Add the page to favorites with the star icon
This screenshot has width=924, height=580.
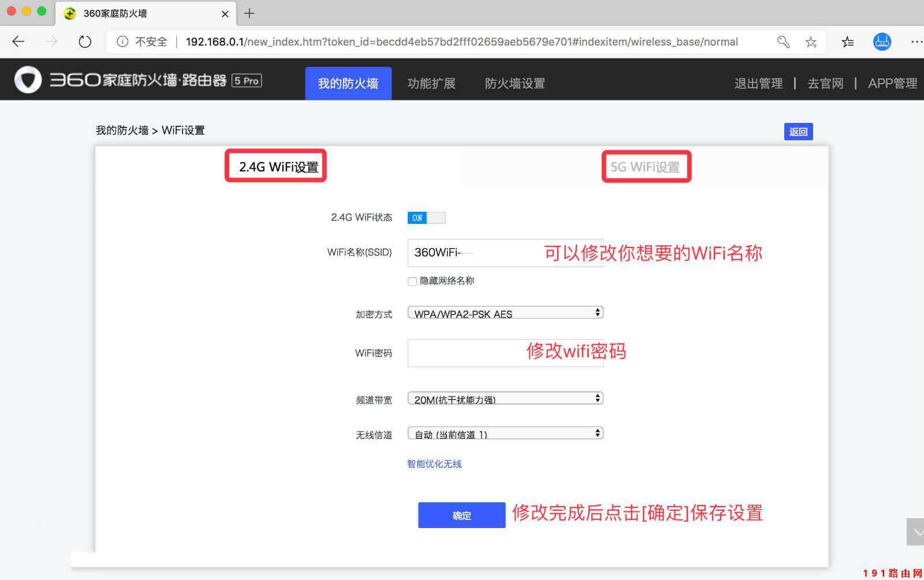click(x=811, y=41)
